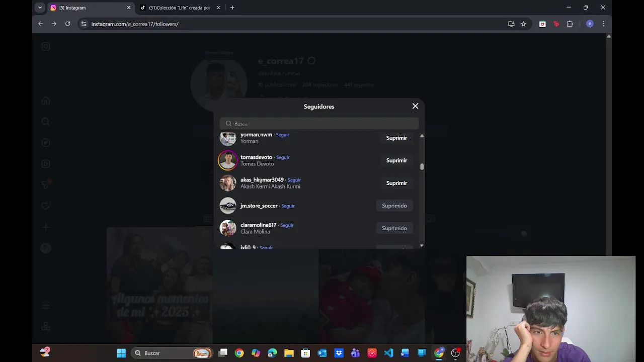Follow jm.store_soccer via Seguir link
The height and width of the screenshot is (362, 644).
click(x=288, y=206)
